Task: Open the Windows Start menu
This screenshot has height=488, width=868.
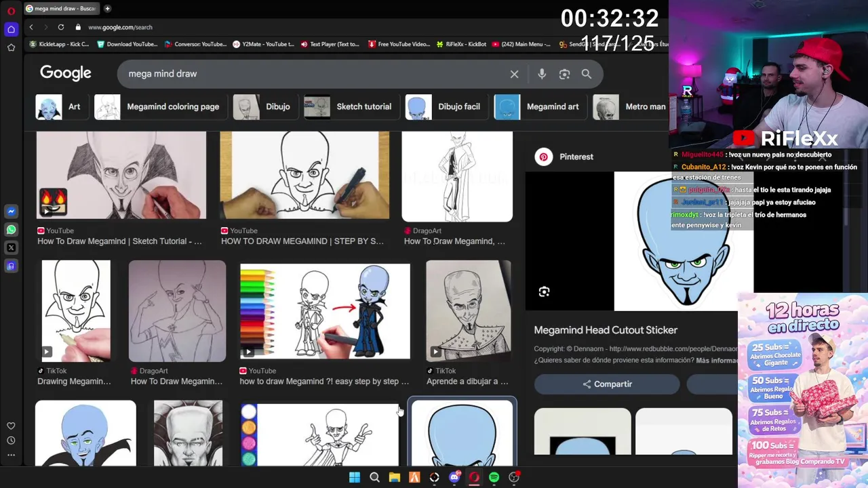Action: pyautogui.click(x=354, y=478)
